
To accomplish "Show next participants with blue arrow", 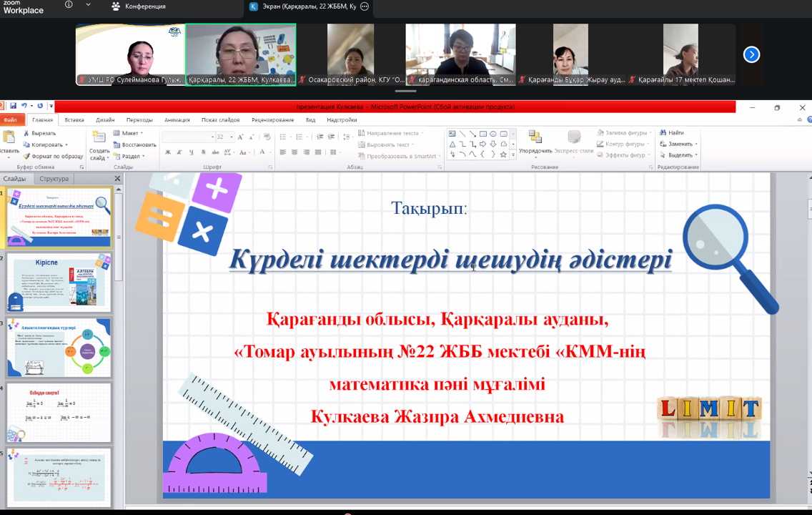I will tap(751, 54).
